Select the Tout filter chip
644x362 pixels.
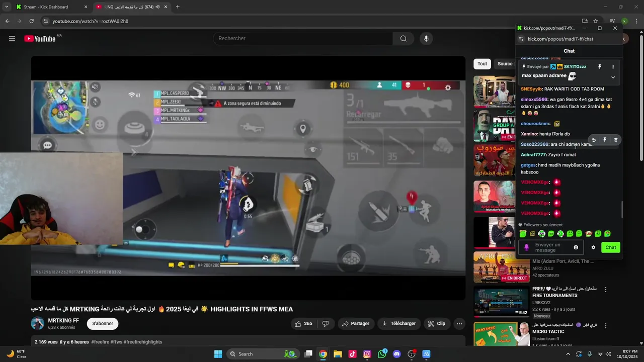[482, 64]
